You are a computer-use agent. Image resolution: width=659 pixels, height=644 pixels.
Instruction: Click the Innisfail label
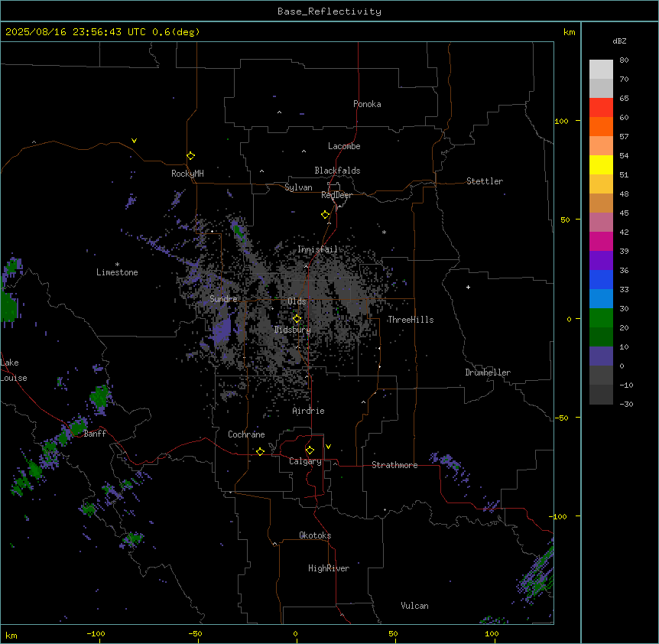318,249
